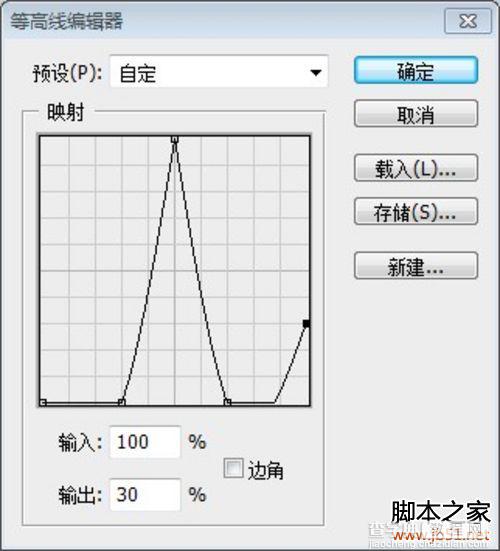Viewport: 500px width, 551px height.
Task: Select the curve peak control point
Action: [175, 140]
